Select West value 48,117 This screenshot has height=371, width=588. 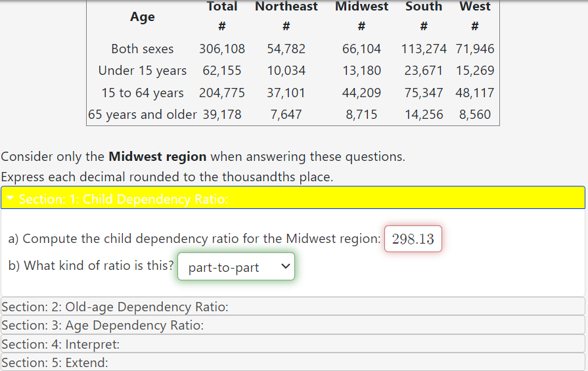point(475,93)
